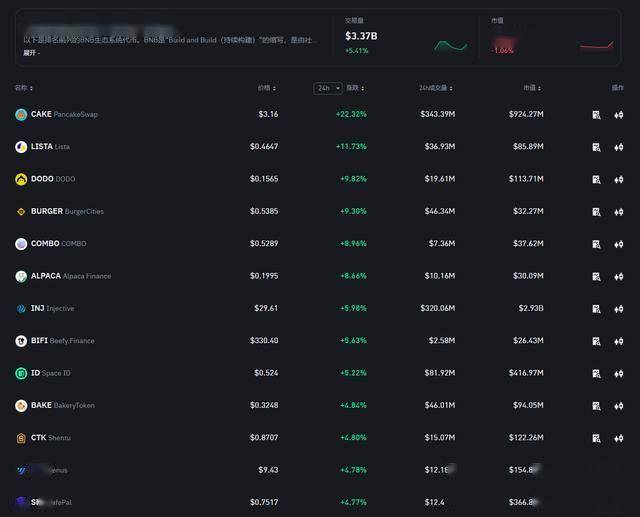Click the trade candlestick icon for COMBO

click(x=619, y=244)
